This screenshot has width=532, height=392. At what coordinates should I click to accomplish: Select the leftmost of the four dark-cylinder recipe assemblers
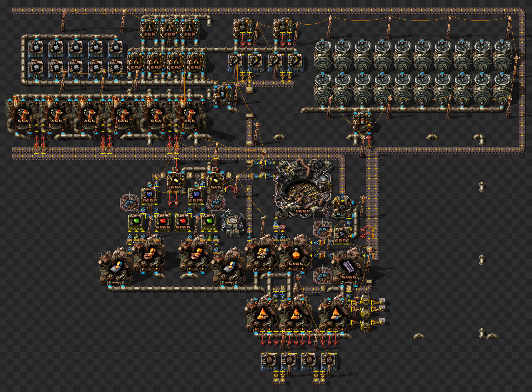236,62
